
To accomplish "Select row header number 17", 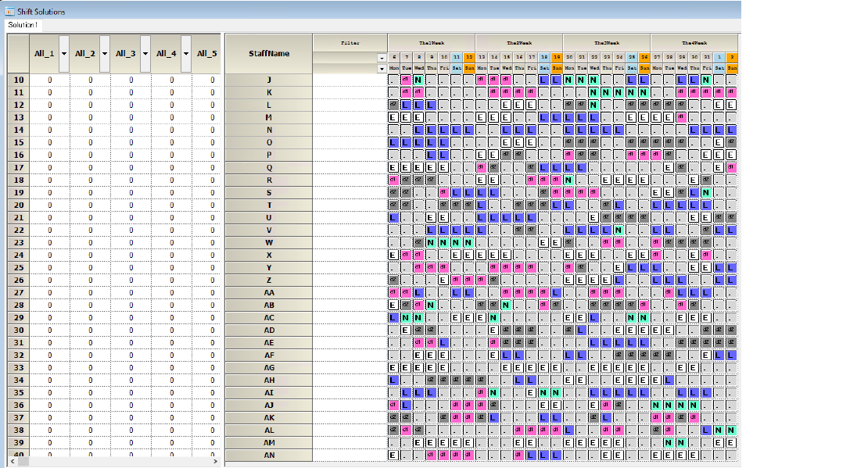I will point(18,167).
